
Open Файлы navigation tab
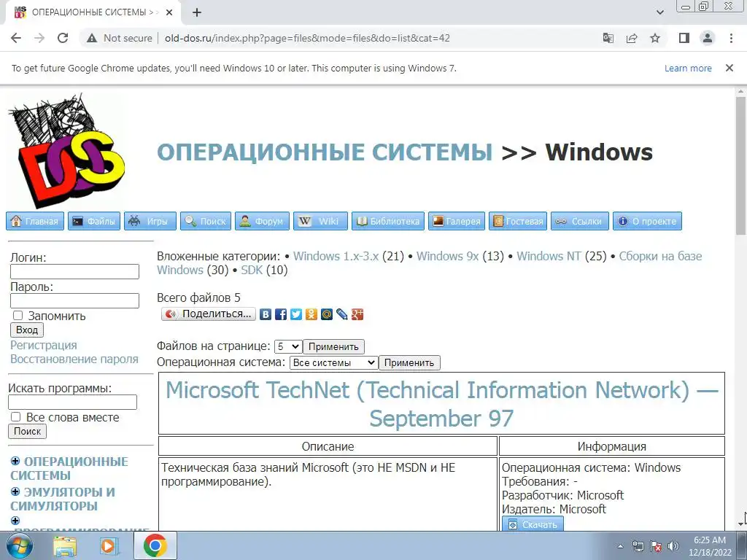point(94,221)
